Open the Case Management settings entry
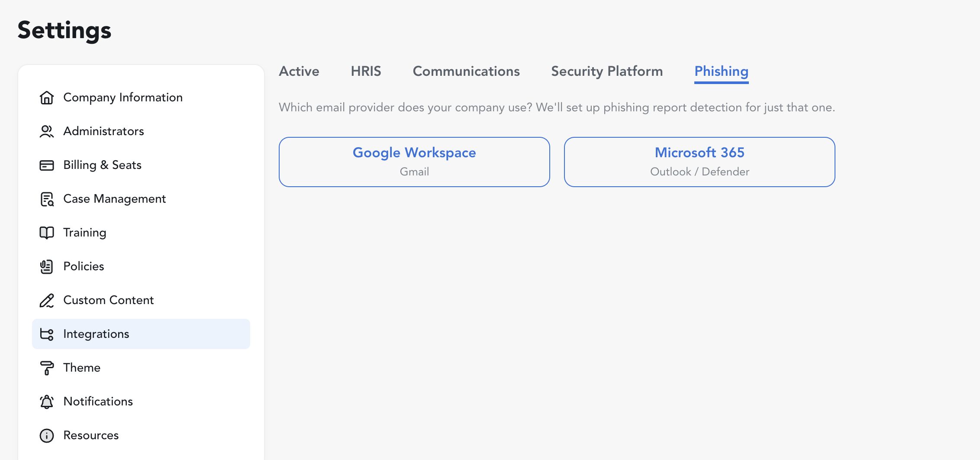 (141, 199)
